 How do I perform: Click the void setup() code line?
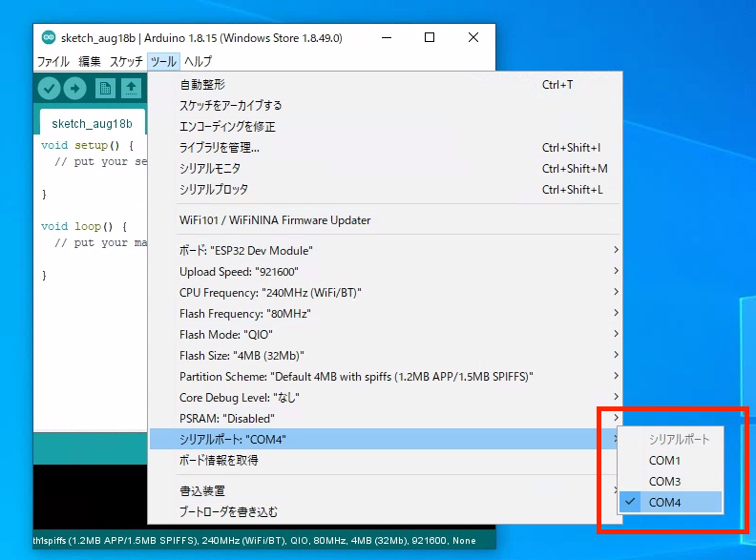[87, 145]
